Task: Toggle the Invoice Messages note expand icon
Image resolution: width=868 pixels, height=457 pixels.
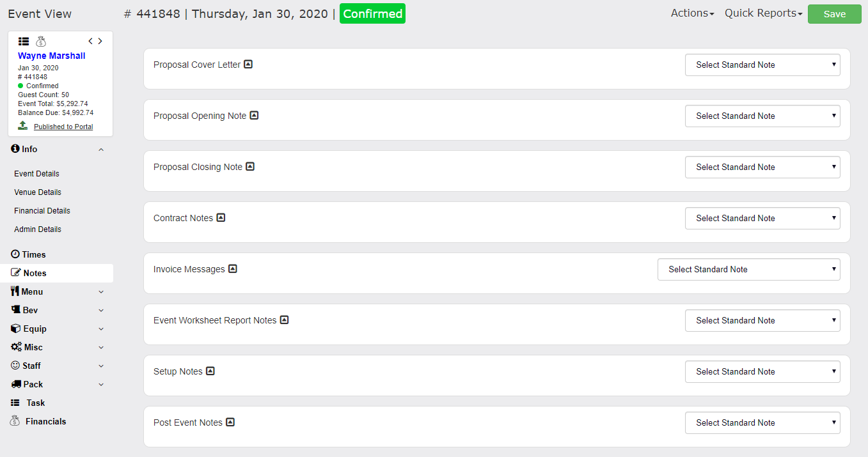Action: (233, 268)
